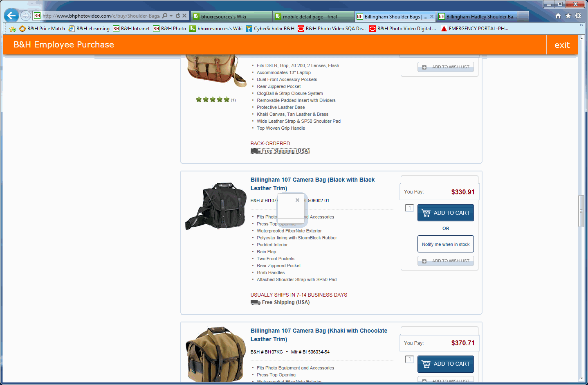Viewport: 588px width, 385px height.
Task: Click quantity field for black Billingham 107
Action: pos(409,208)
